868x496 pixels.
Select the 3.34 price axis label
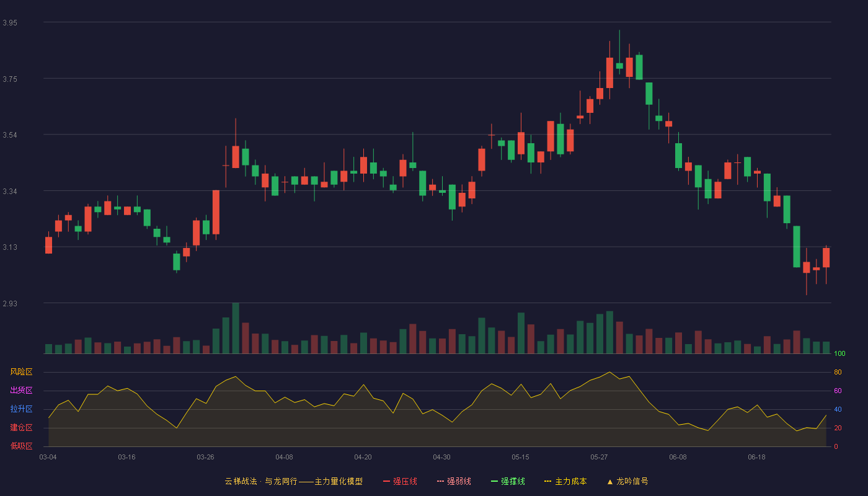(x=10, y=192)
